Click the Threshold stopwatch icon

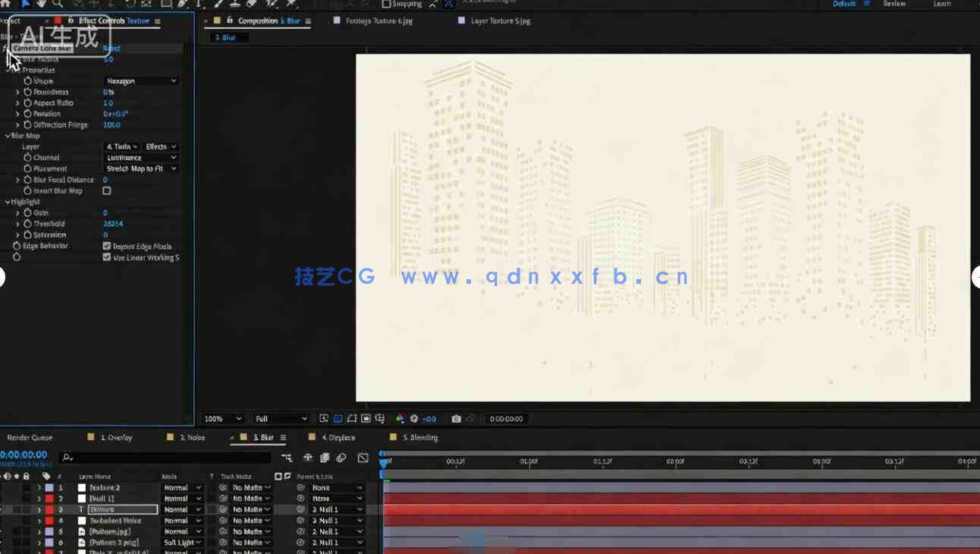[x=27, y=224]
